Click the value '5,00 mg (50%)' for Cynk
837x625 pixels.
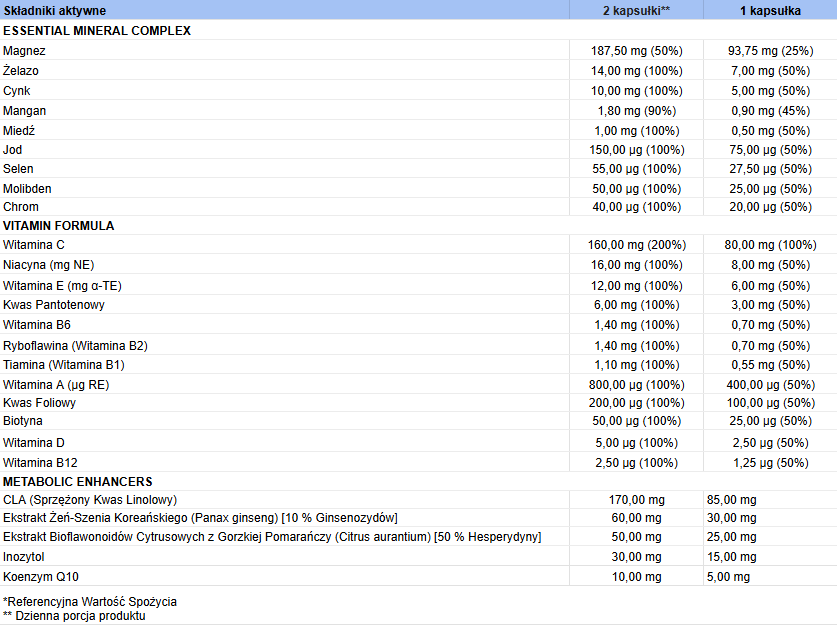pos(770,91)
